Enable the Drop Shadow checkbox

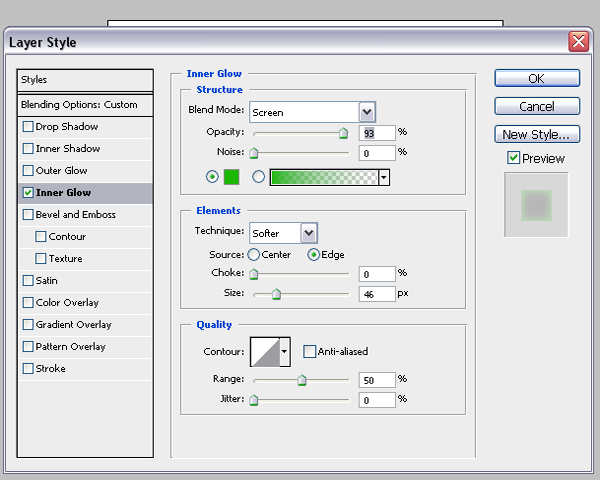click(28, 127)
